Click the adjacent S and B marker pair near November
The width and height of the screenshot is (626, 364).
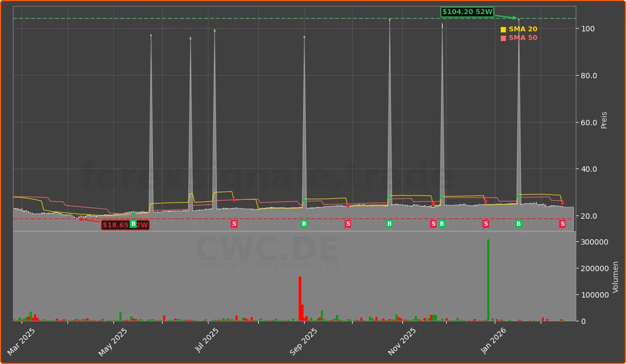tap(436, 223)
